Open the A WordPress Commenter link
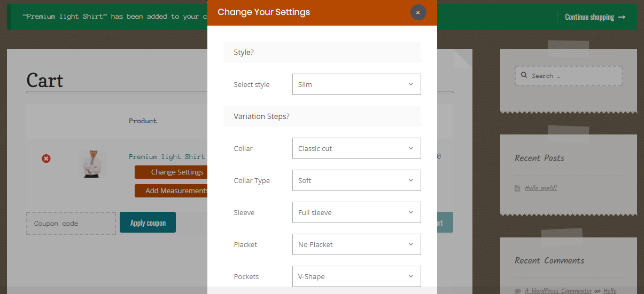The image size is (644, 294). click(x=558, y=291)
